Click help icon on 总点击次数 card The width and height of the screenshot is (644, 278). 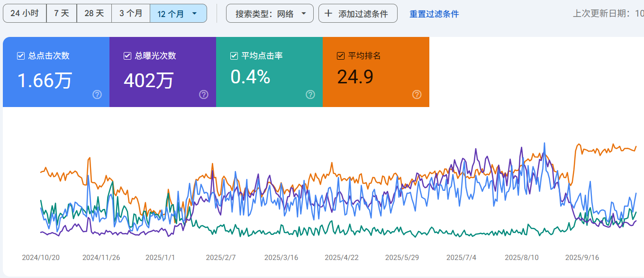(97, 95)
